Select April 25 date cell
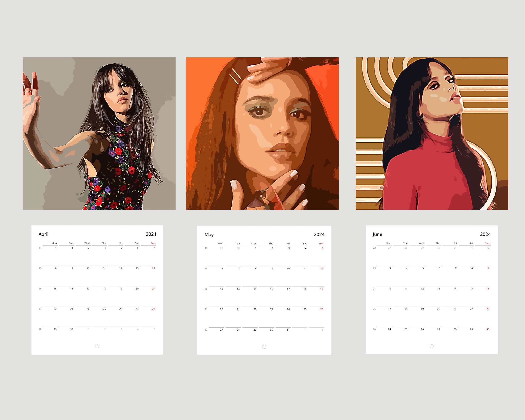The width and height of the screenshot is (525, 420). pos(104,309)
